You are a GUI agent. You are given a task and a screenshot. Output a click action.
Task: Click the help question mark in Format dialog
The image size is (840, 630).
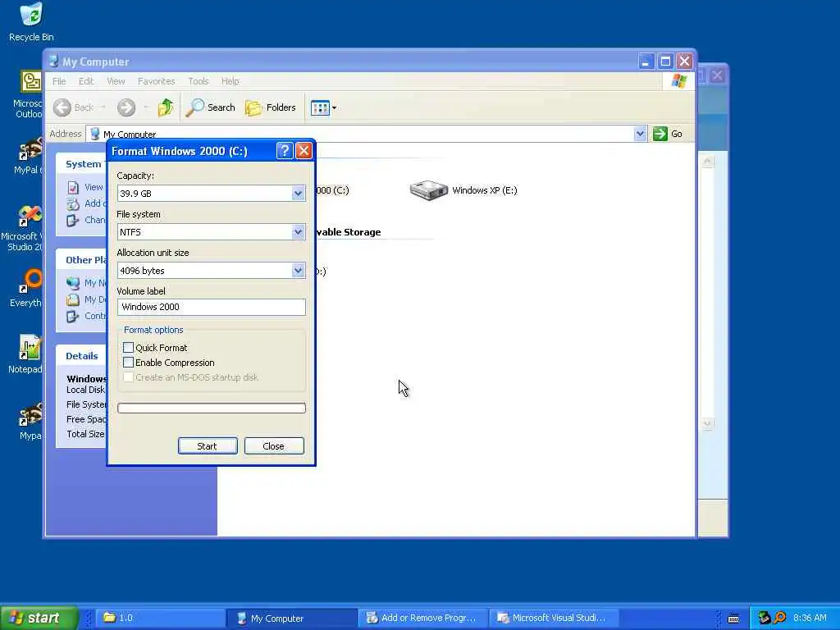(x=285, y=151)
